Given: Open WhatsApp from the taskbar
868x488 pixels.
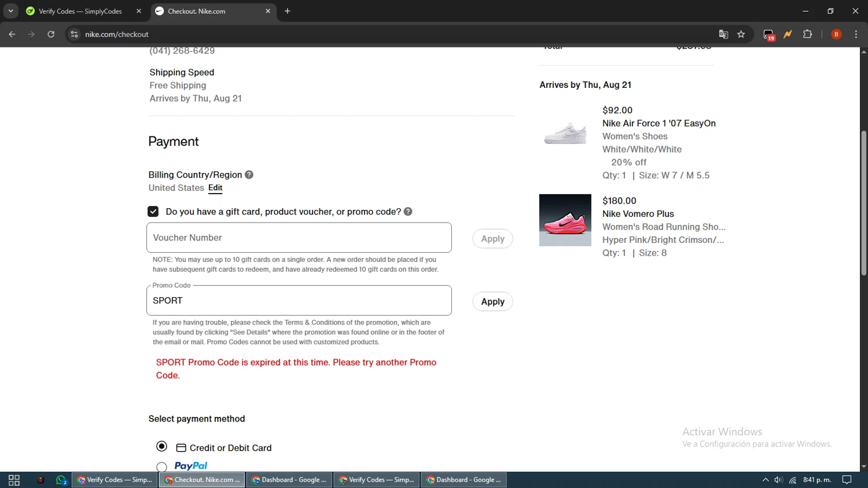Looking at the screenshot, I should (62, 480).
